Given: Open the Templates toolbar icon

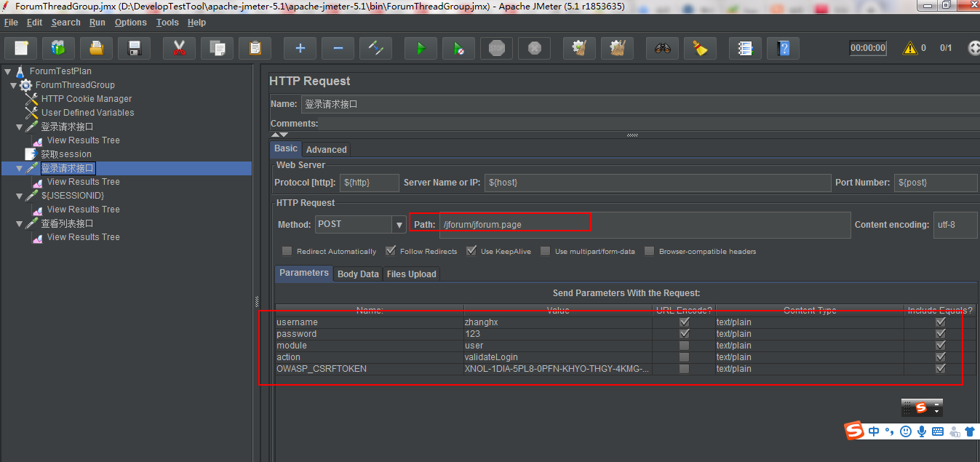Looking at the screenshot, I should [58, 48].
